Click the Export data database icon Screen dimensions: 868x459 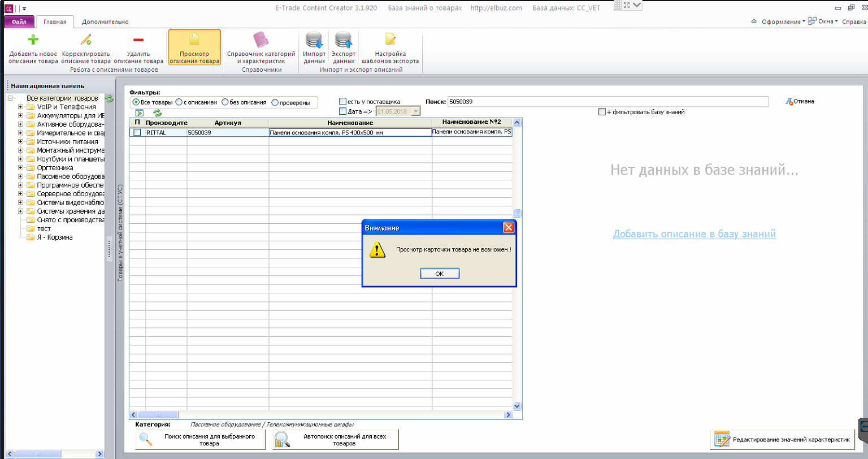point(344,40)
